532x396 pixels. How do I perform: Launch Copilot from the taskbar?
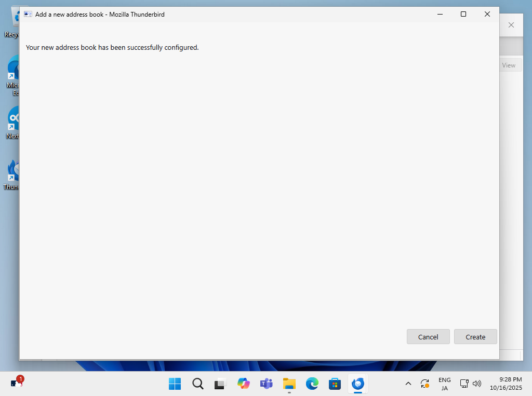pos(244,384)
